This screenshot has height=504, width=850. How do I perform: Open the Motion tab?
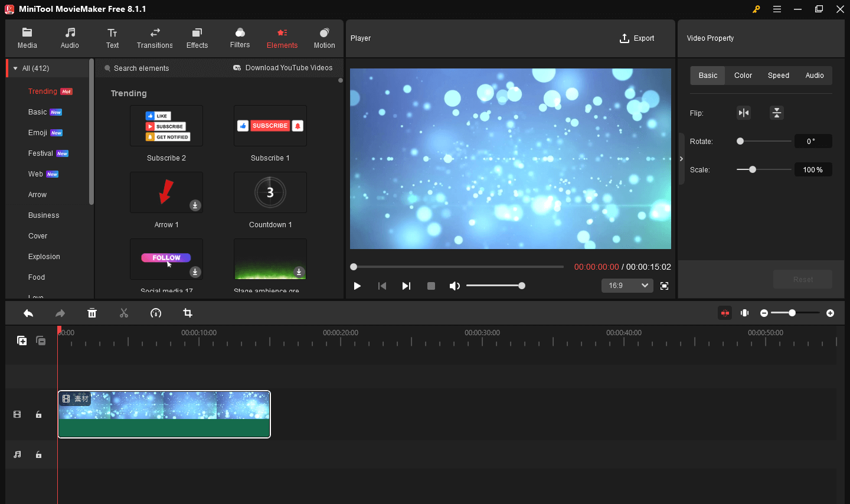(324, 38)
